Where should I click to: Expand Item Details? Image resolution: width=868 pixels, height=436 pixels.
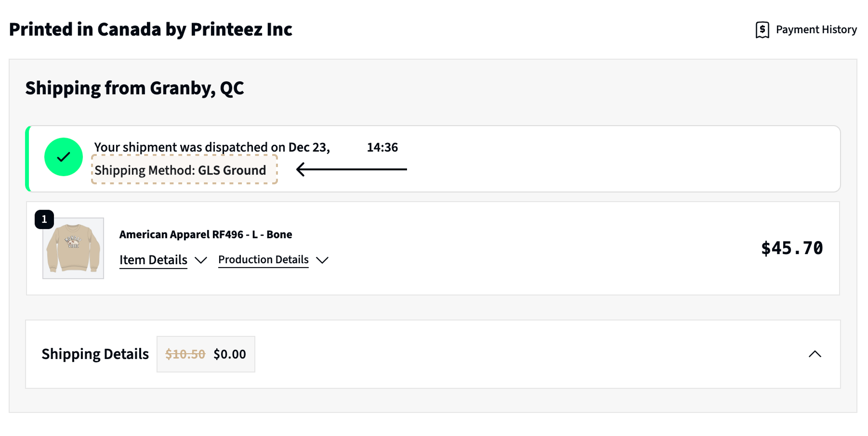(153, 260)
